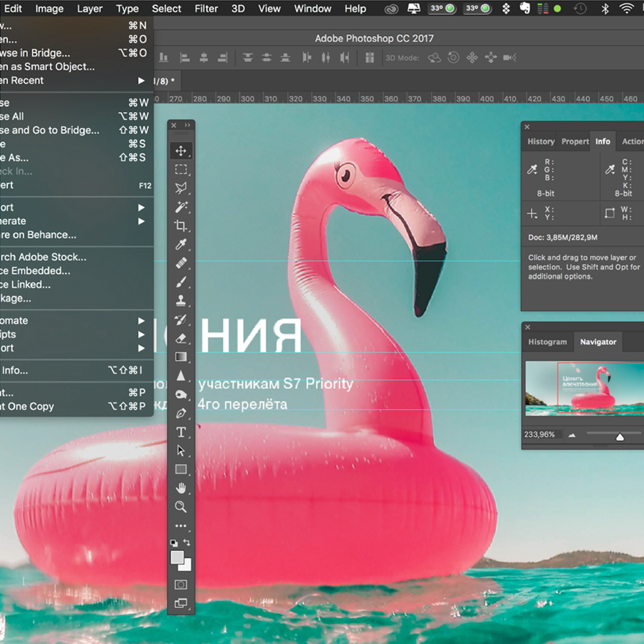Select the Rectangular Marquee tool

tap(181, 170)
